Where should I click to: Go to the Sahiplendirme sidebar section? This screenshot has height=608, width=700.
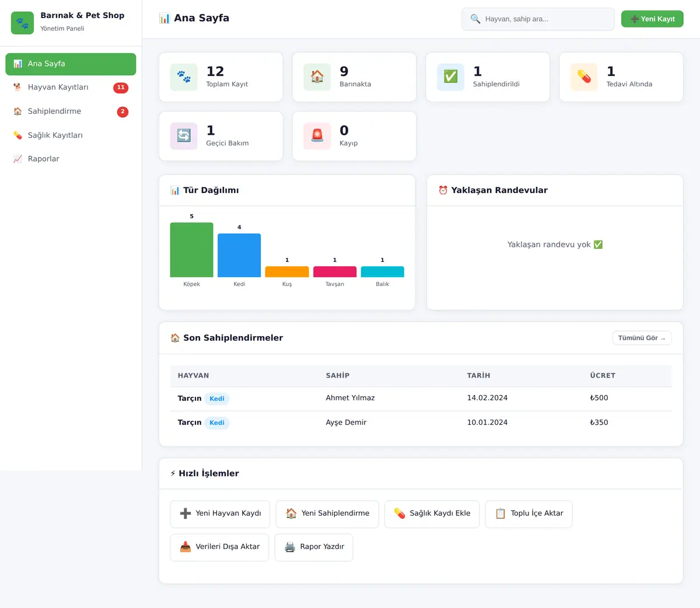pyautogui.click(x=71, y=111)
